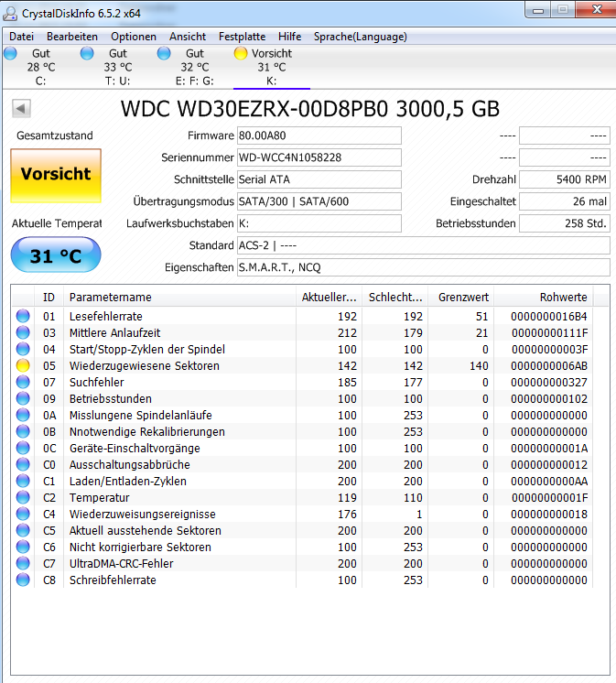Click the blue status icon for Lesefehlerrate
616x683 pixels.
[23, 316]
